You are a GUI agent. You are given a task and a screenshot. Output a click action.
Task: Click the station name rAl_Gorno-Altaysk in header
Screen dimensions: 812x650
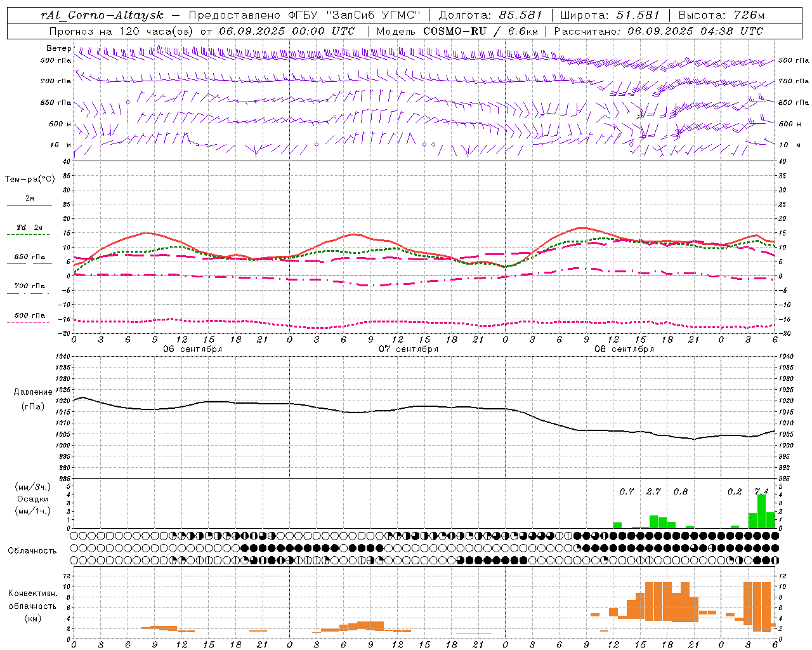101,15
